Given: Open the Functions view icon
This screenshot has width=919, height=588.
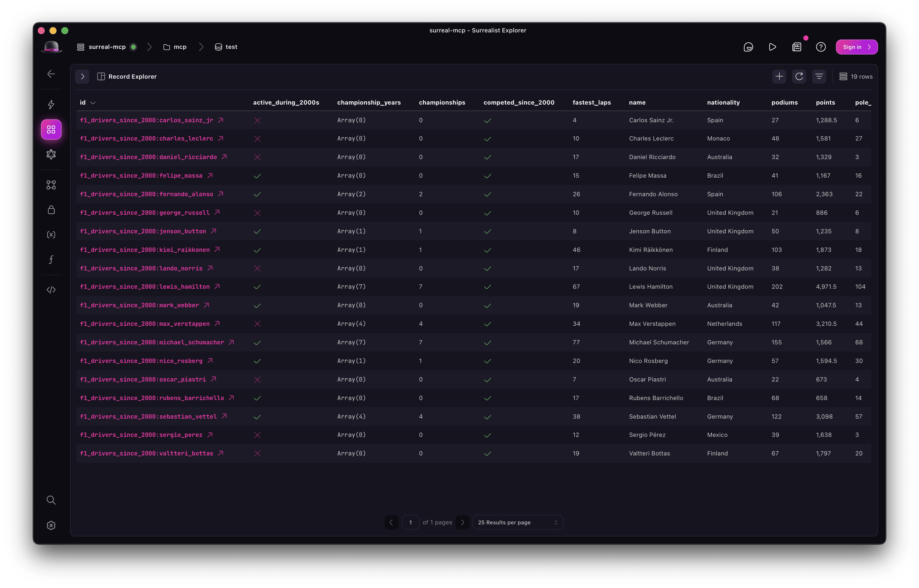Looking at the screenshot, I should 51,260.
